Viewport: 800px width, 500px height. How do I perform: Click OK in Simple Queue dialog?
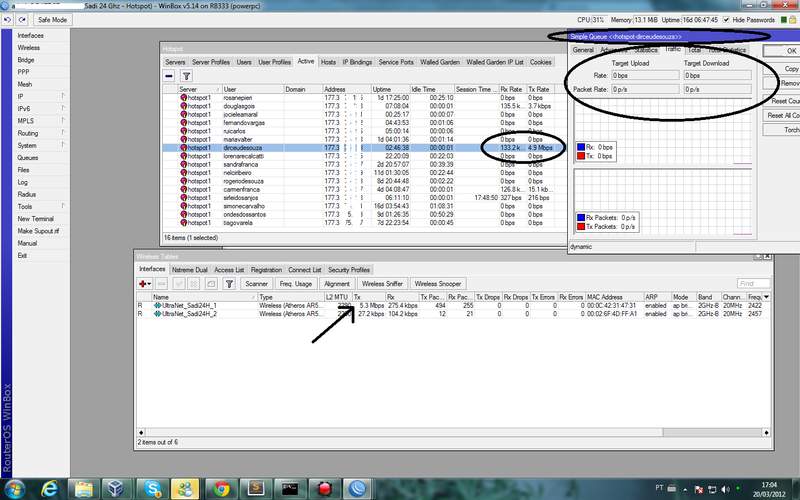coord(782,51)
